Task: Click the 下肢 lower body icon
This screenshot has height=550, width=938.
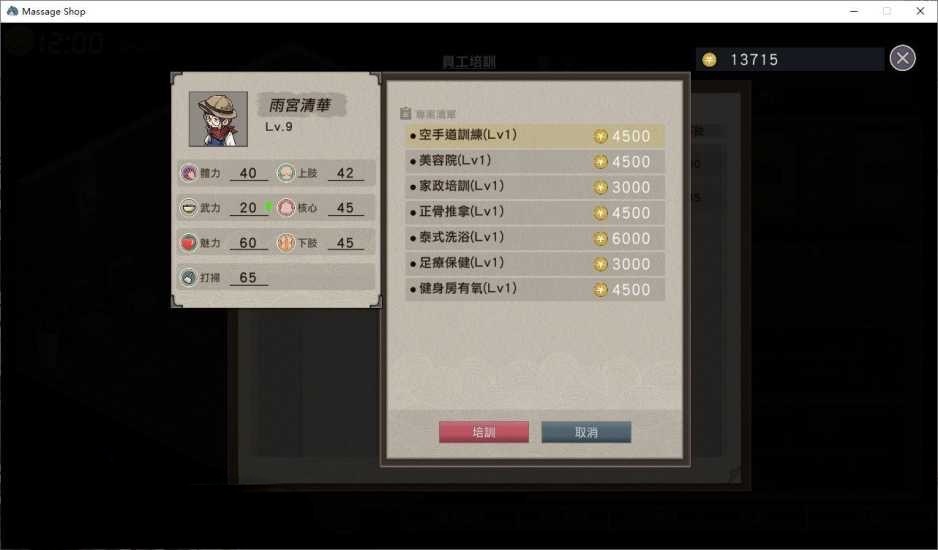Action: pyautogui.click(x=287, y=242)
